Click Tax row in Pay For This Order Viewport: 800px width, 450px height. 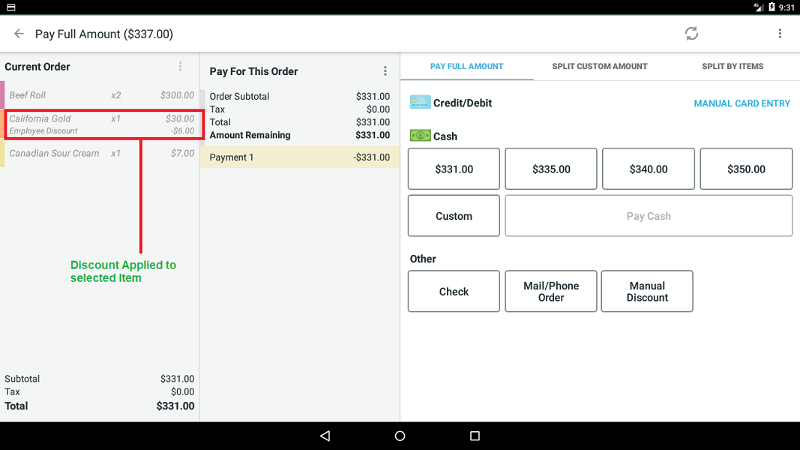[x=299, y=109]
